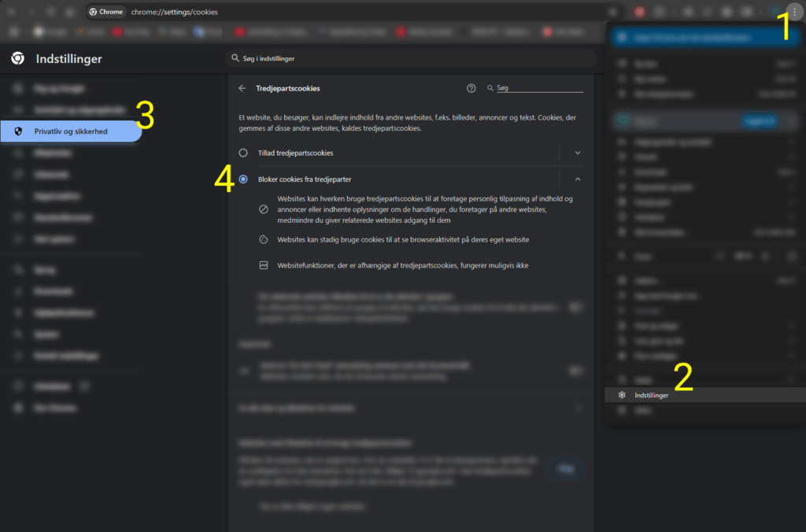Open the site data and permissions row arrow
The height and width of the screenshot is (532, 806).
point(579,408)
